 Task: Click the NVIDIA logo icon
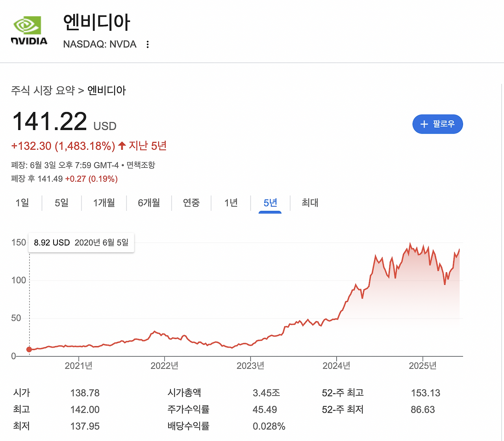28,26
